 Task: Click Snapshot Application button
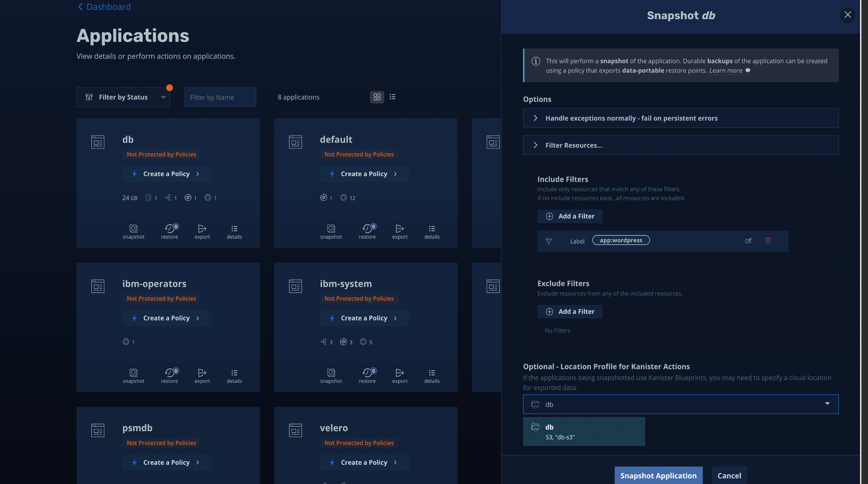point(658,475)
